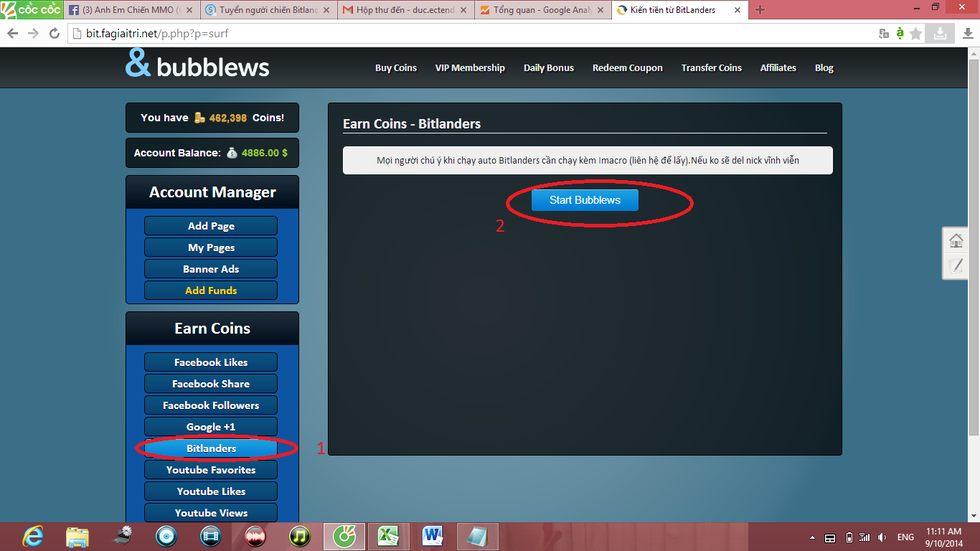Open Banner Ads in Account Manager
This screenshot has height=551, width=980.
(x=211, y=269)
